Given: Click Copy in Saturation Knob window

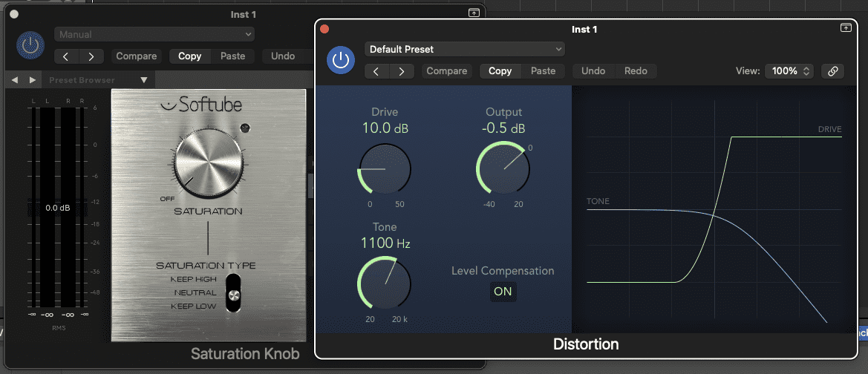Looking at the screenshot, I should [189, 56].
